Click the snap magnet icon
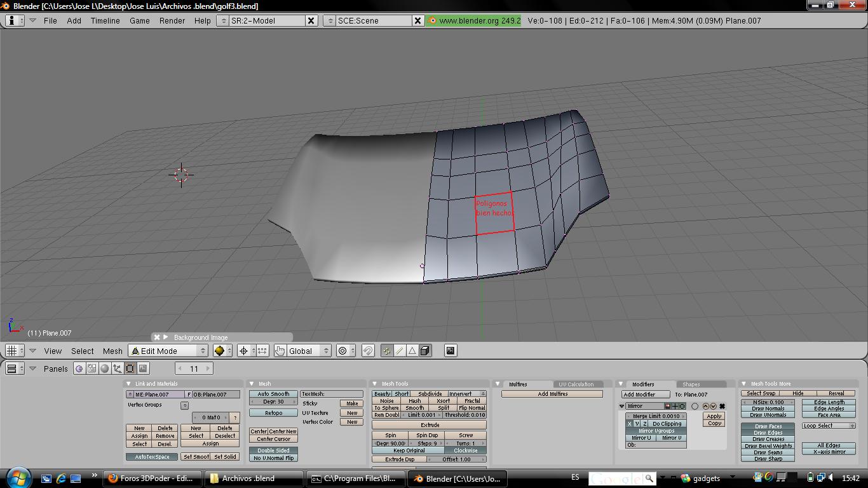 (368, 351)
